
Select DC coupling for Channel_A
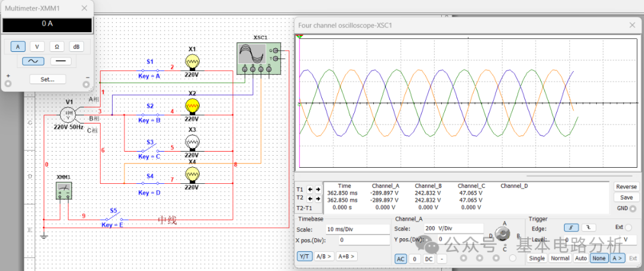tap(428, 259)
